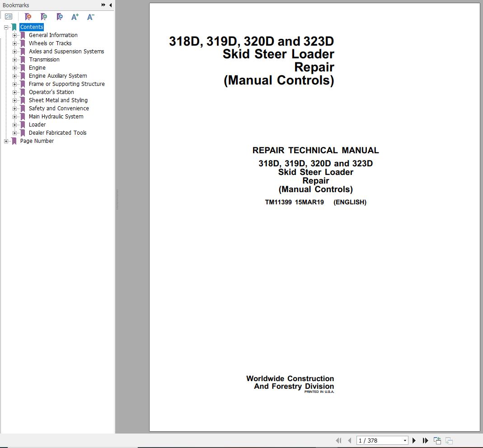Increase bookmark font size with A+
Image resolution: width=483 pixels, height=448 pixels.
click(75, 17)
